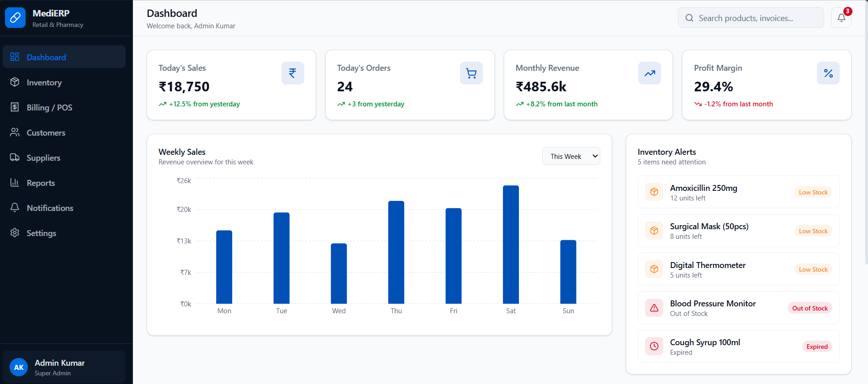The image size is (868, 384).
Task: Click the rupee icon on Today's Sales
Action: tap(293, 73)
